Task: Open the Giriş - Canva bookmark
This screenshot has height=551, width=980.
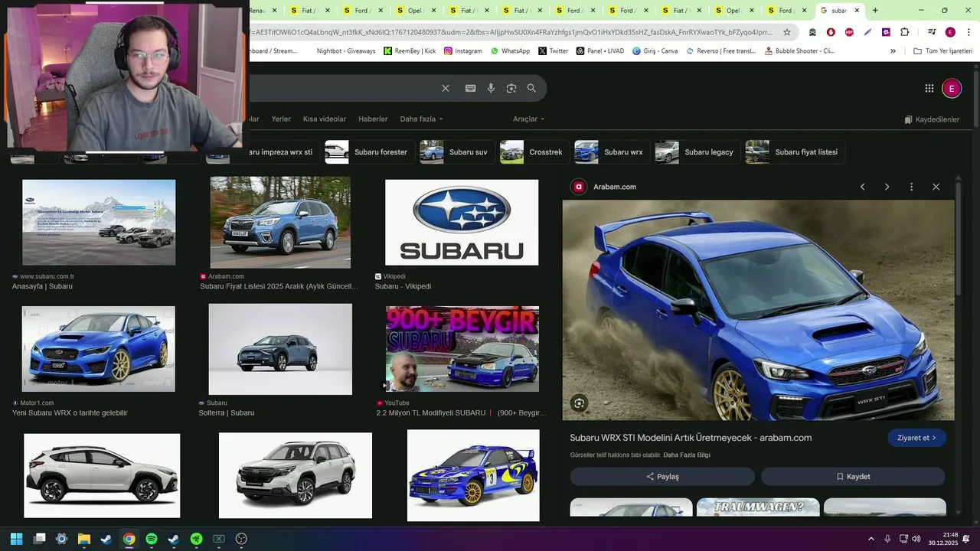Action: 655,51
